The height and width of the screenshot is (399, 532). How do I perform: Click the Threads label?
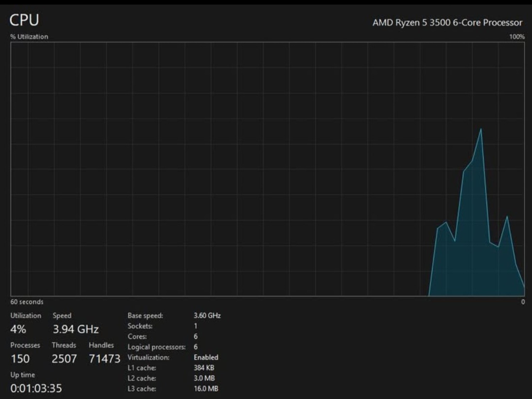(64, 345)
